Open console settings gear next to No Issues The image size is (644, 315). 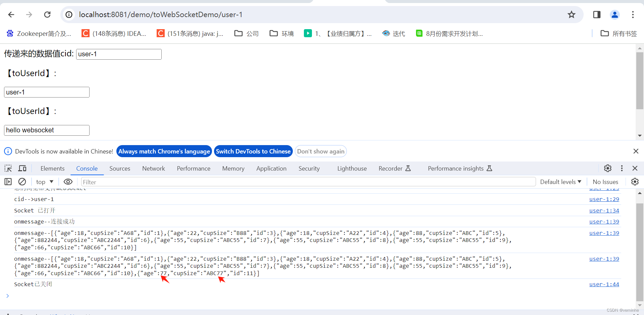(635, 182)
